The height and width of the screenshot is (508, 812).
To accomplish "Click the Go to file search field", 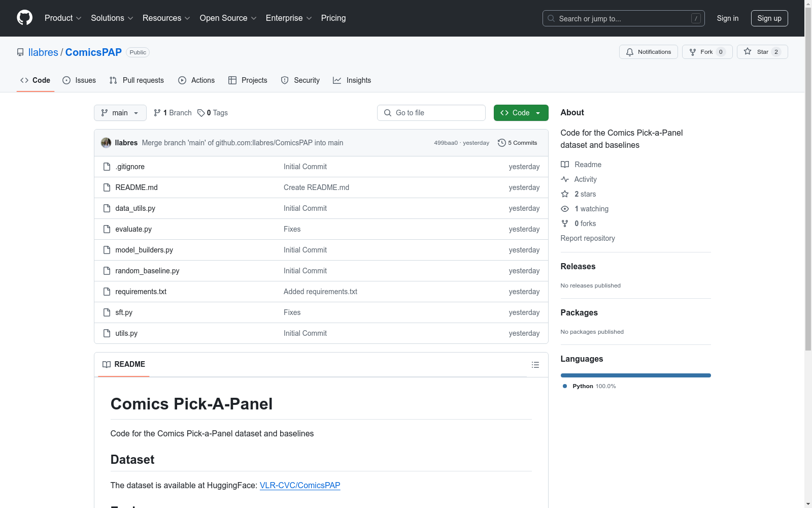I will coord(431,113).
